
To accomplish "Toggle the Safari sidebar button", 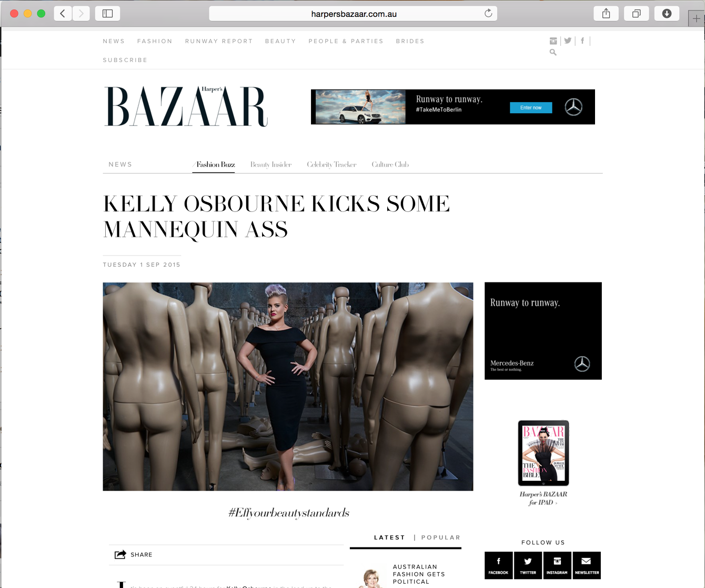I will 107,14.
